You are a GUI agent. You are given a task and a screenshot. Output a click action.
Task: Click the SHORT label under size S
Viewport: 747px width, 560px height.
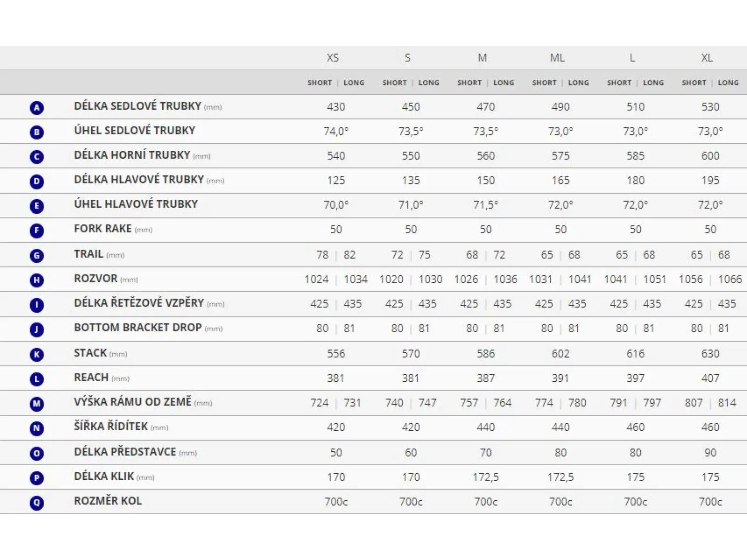(x=395, y=83)
